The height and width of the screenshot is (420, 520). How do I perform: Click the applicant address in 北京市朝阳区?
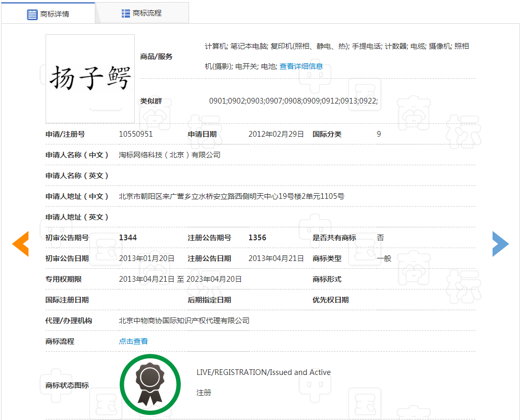click(232, 196)
